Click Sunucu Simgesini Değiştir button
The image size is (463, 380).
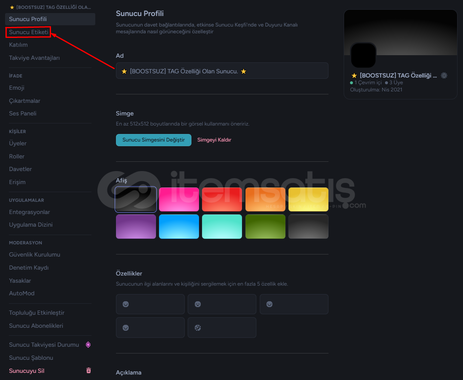tap(154, 140)
